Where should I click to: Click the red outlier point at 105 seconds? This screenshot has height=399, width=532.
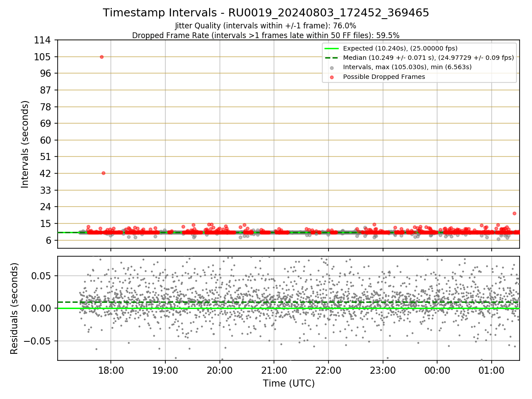102,57
